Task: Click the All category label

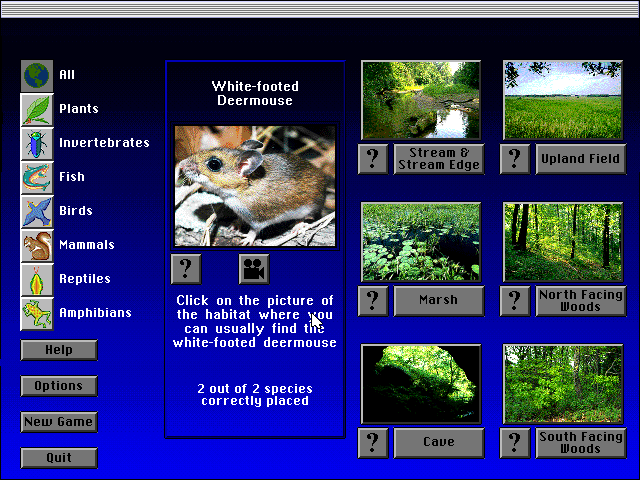Action: (67, 75)
